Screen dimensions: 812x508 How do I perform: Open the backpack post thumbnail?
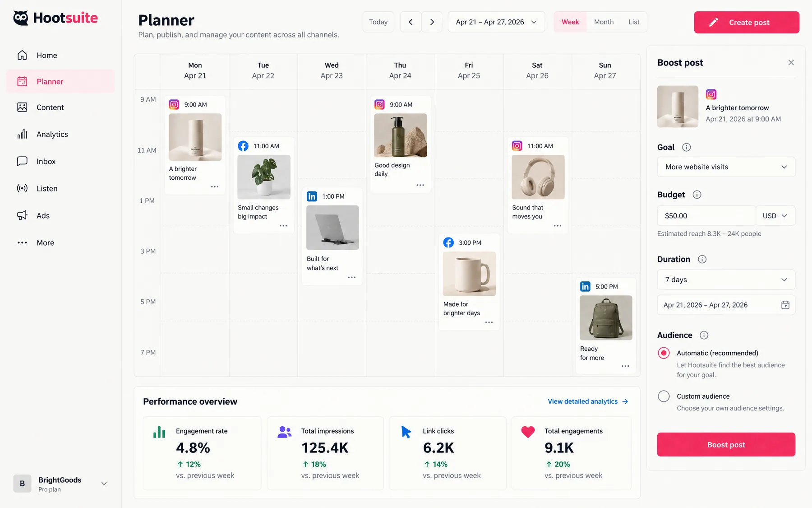606,318
